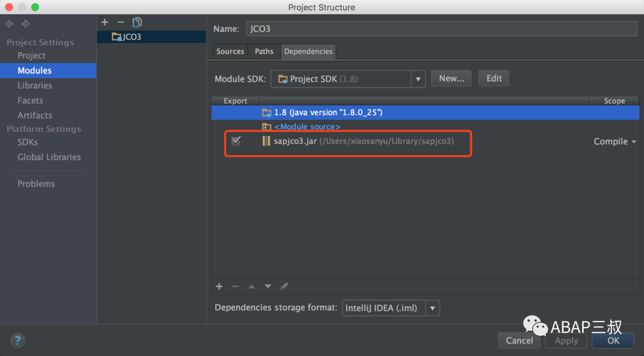
Task: Open Project settings section
Action: click(31, 55)
